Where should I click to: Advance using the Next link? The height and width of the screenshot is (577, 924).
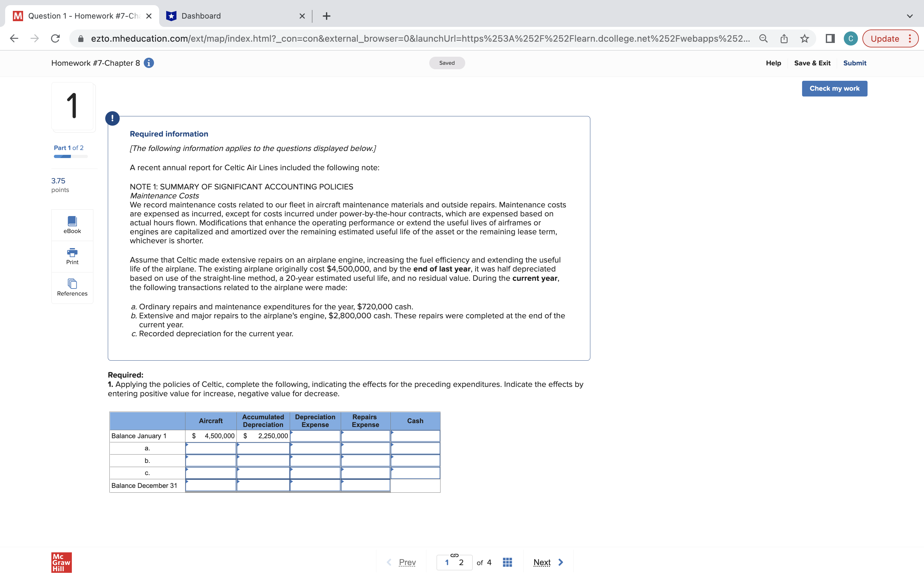542,562
